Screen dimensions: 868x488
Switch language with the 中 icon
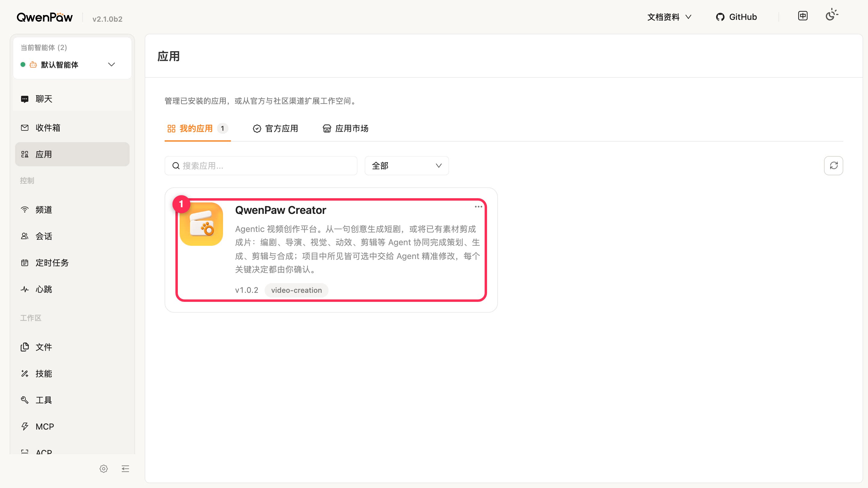tap(803, 16)
